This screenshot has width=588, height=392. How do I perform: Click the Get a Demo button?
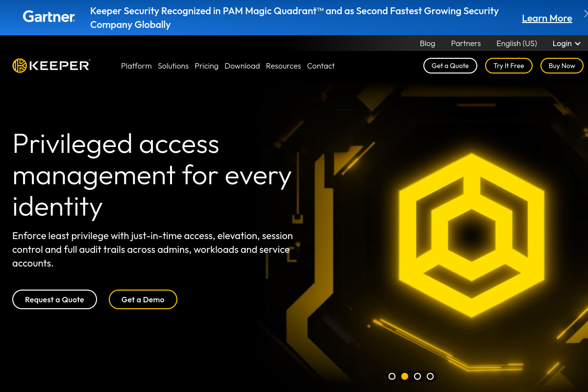pyautogui.click(x=143, y=299)
